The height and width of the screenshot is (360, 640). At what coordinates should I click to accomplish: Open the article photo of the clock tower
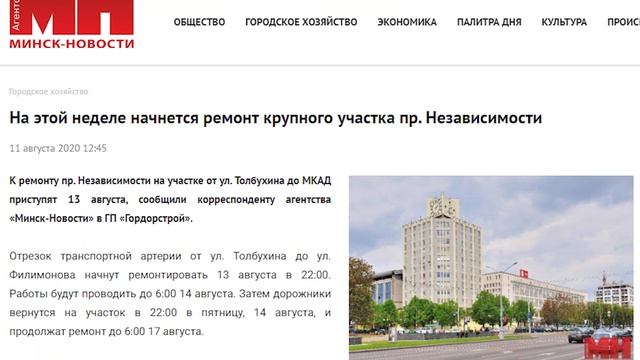pyautogui.click(x=491, y=268)
